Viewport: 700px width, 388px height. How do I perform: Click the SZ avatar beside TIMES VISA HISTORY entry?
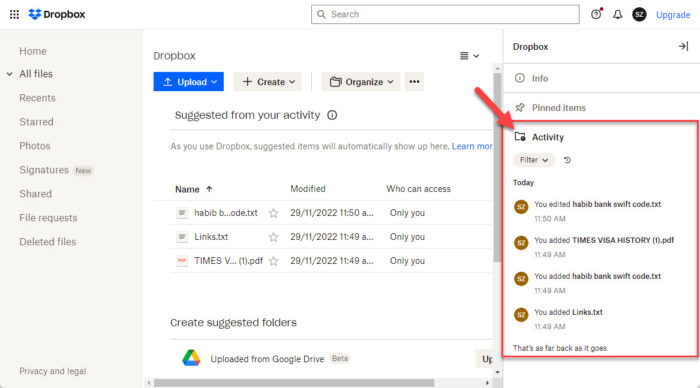click(521, 243)
